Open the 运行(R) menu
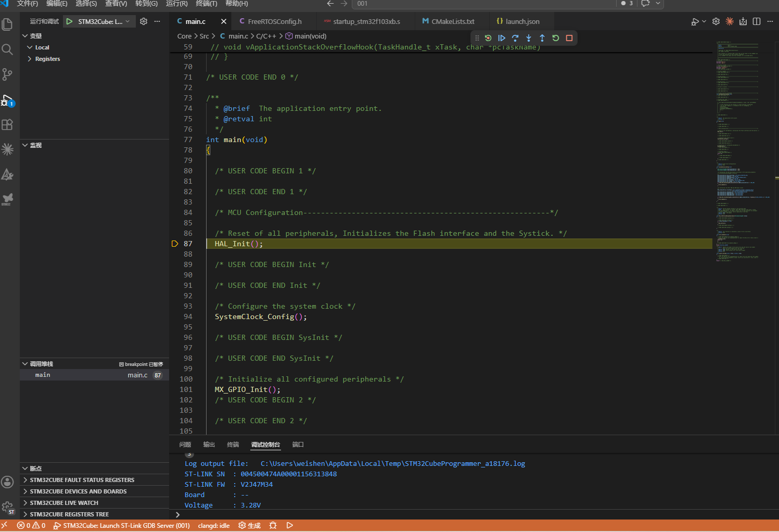This screenshot has width=779, height=532. [x=176, y=3]
